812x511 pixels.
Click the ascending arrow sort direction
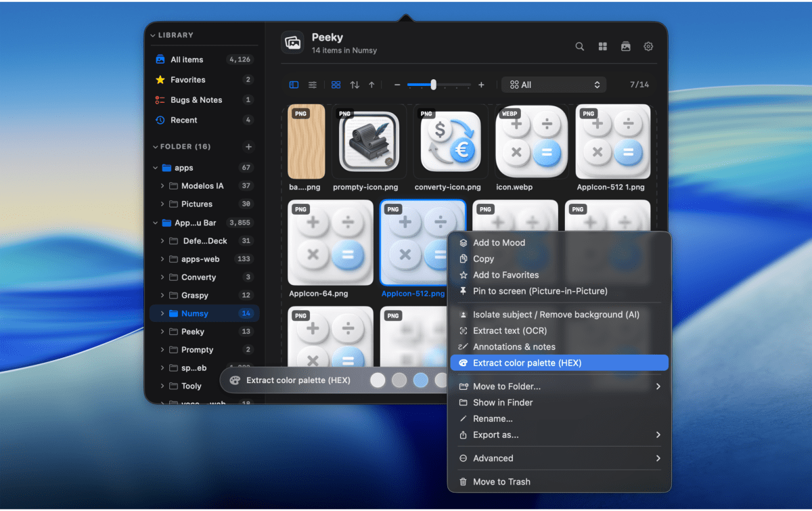(x=371, y=85)
